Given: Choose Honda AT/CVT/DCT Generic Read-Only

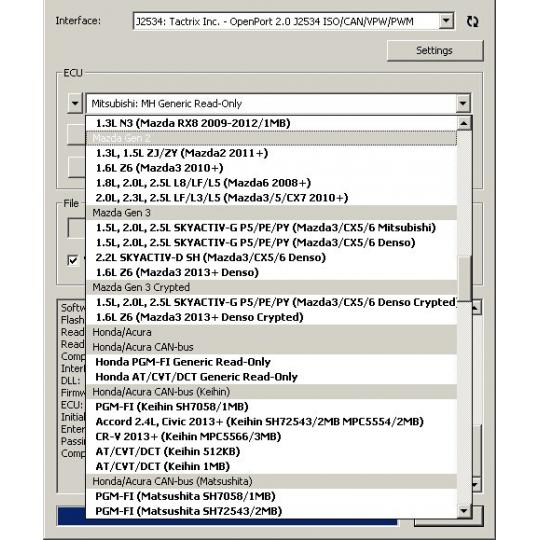Looking at the screenshot, I should 271,377.
